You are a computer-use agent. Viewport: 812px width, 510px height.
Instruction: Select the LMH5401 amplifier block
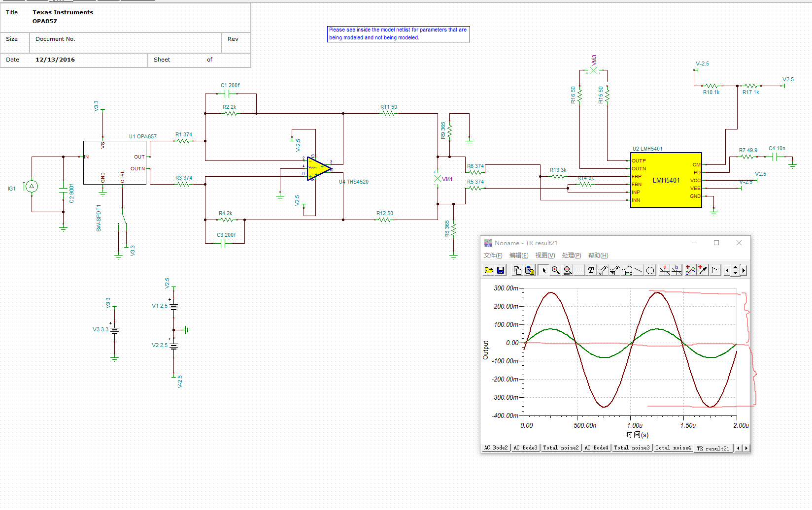pyautogui.click(x=666, y=180)
